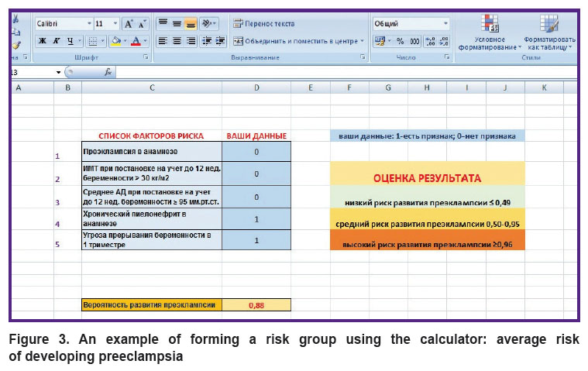Select высокий риск ≥0,96 cell
The height and width of the screenshot is (371, 588).
[428, 240]
